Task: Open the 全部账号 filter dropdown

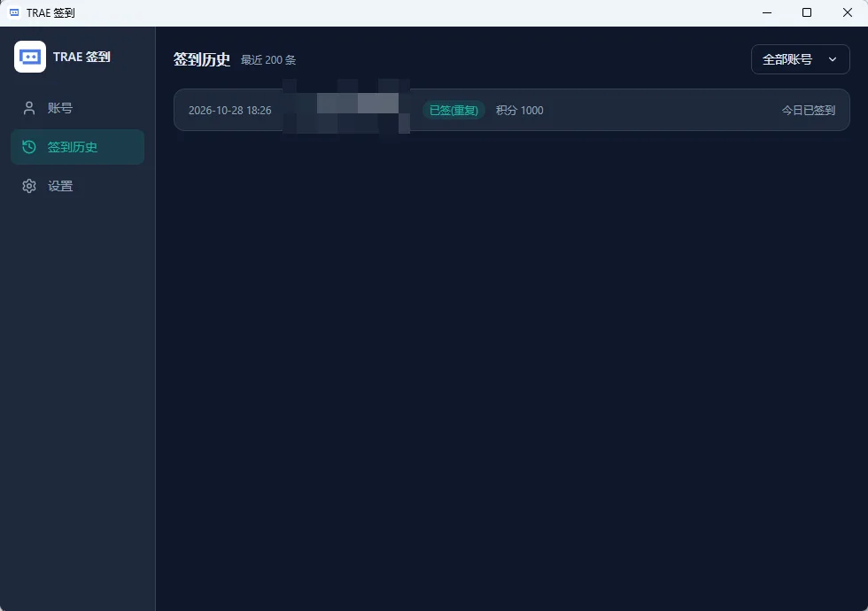Action: [800, 59]
